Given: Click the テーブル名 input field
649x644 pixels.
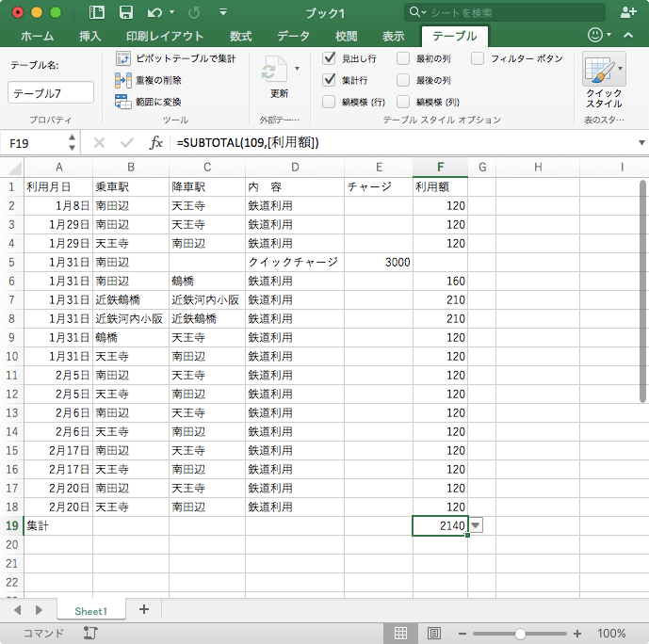Looking at the screenshot, I should point(51,92).
